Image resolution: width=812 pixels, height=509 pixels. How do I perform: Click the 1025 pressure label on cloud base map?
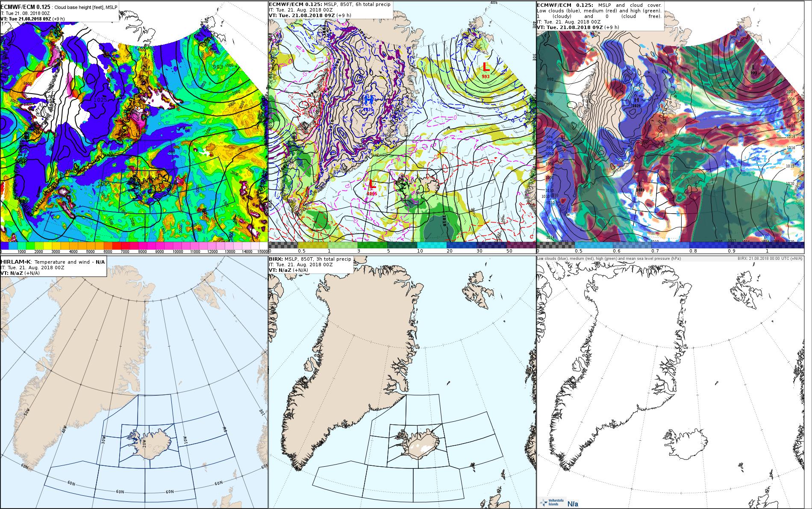(100, 99)
